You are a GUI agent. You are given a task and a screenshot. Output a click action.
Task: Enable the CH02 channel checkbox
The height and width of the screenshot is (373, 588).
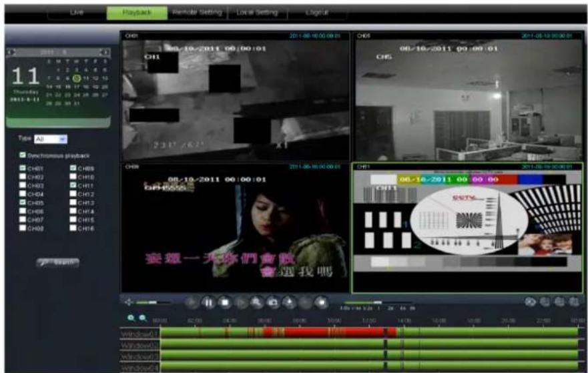pos(23,177)
